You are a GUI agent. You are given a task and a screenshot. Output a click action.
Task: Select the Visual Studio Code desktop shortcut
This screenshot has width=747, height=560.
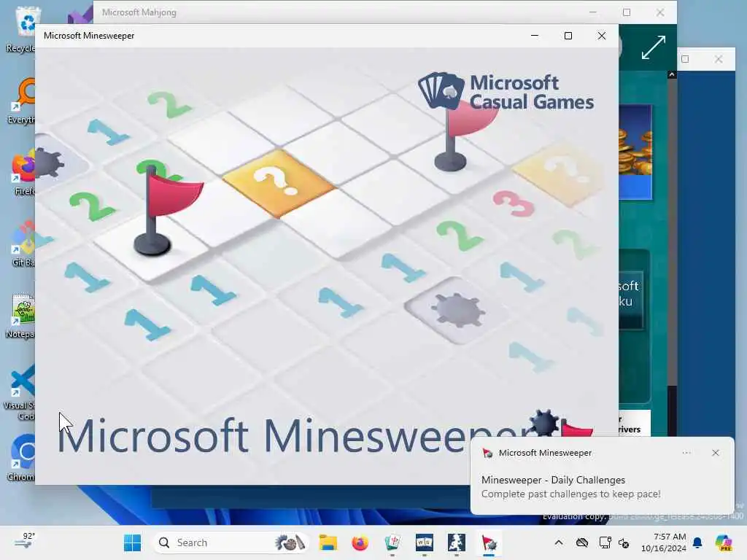(20, 392)
